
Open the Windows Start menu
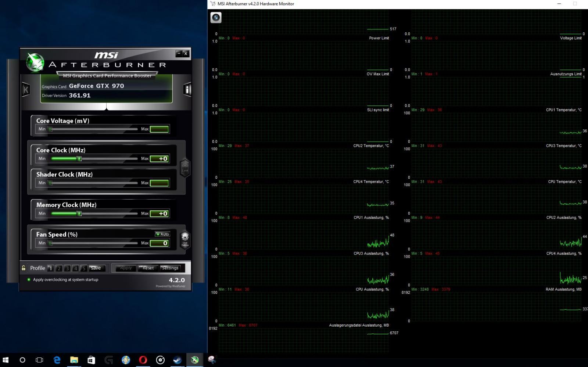(6, 360)
